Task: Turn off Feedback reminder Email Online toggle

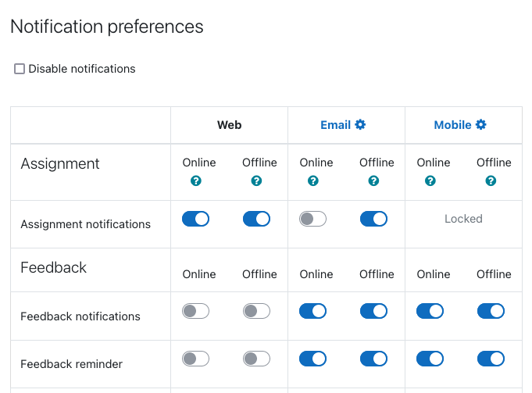Action: pyautogui.click(x=312, y=359)
